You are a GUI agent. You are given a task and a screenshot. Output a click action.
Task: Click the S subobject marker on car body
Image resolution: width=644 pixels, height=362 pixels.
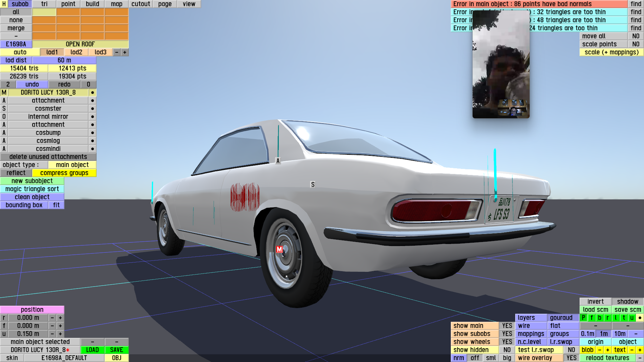pyautogui.click(x=313, y=184)
